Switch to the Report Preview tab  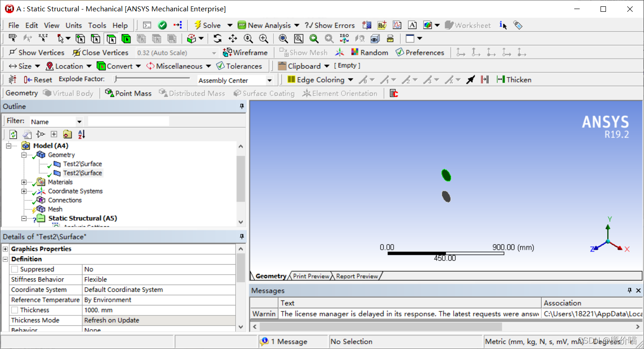tap(357, 276)
